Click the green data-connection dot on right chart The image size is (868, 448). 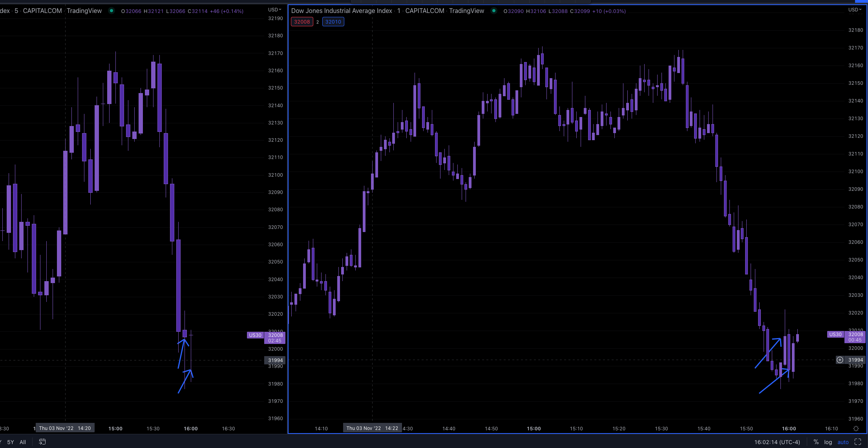click(494, 11)
